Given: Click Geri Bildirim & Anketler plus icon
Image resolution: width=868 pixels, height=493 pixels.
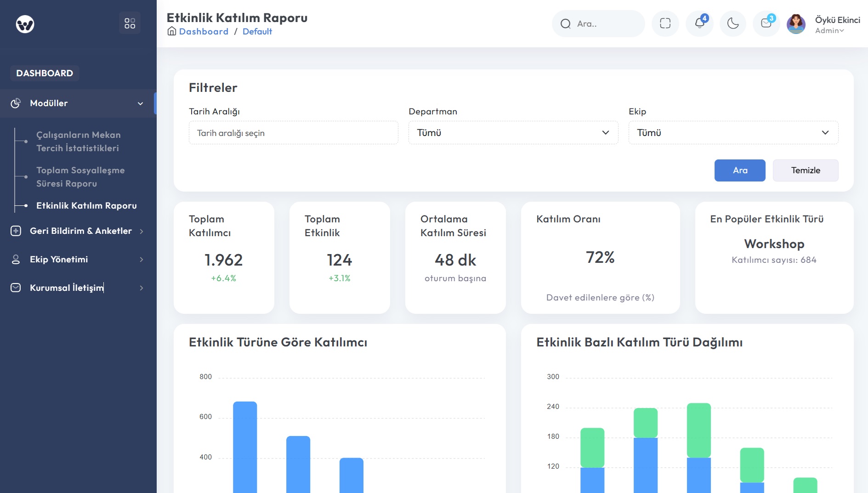Looking at the screenshot, I should tap(16, 231).
